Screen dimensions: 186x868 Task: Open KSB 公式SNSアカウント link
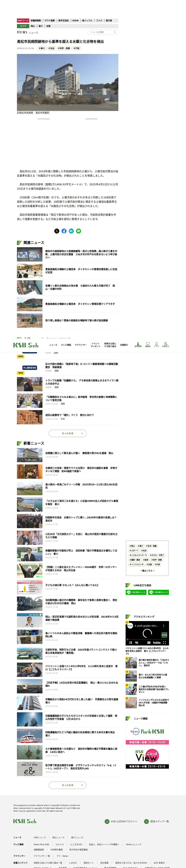click(121, 822)
